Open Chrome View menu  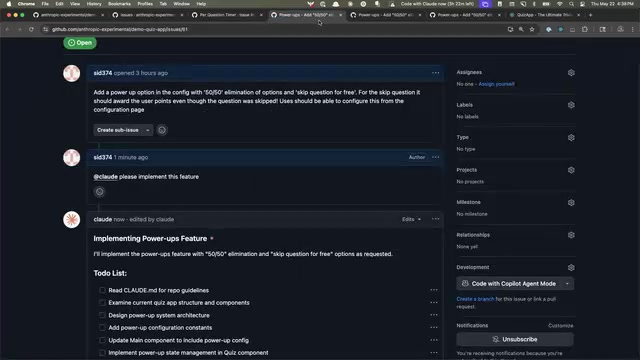click(x=75, y=4)
